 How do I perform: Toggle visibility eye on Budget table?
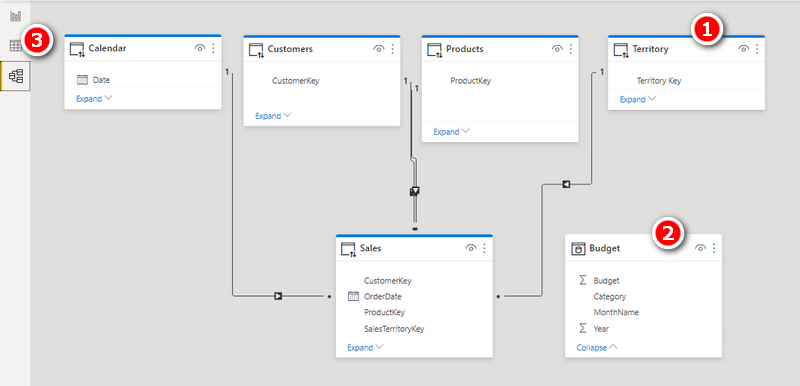point(701,248)
